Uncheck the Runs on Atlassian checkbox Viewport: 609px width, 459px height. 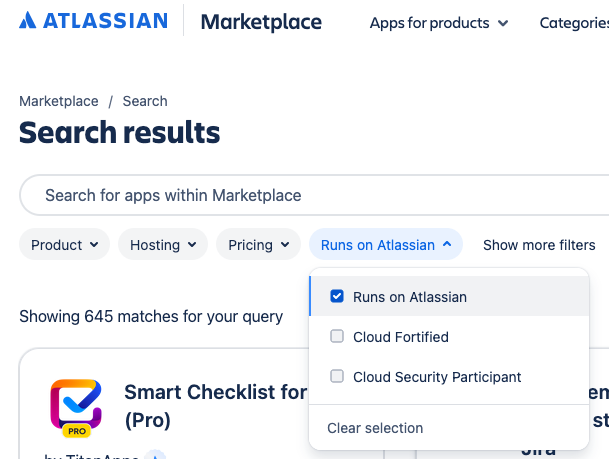click(337, 296)
